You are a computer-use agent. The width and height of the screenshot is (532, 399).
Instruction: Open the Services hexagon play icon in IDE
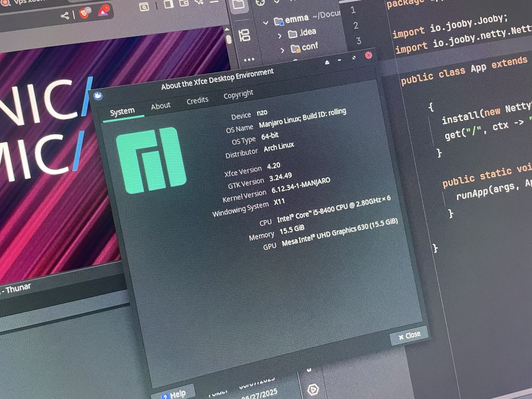tap(313, 389)
